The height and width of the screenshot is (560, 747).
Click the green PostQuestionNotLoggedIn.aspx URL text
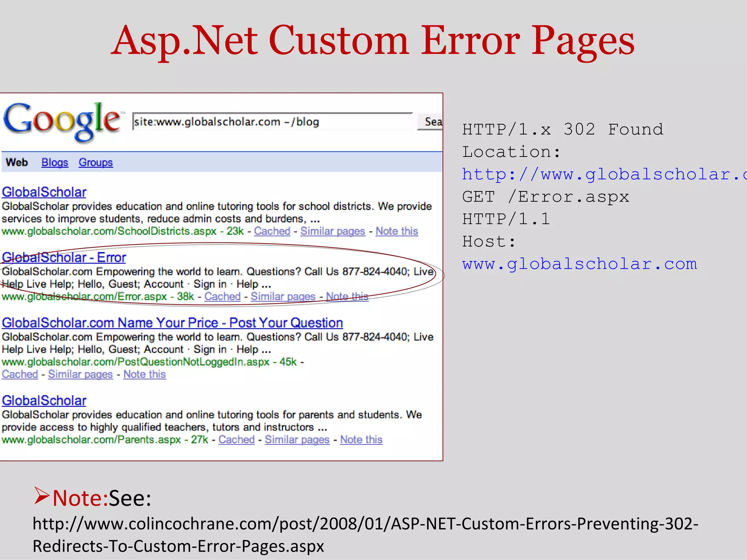pyautogui.click(x=136, y=362)
